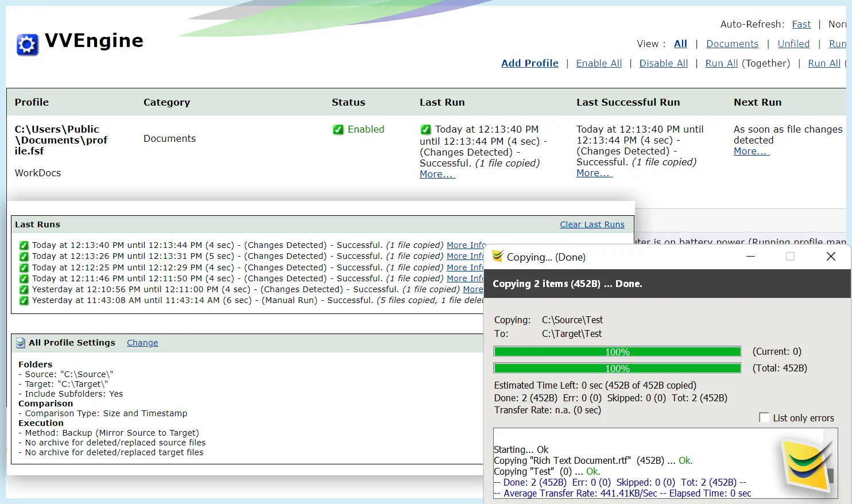Open More... under the Next Run column

[x=752, y=151]
